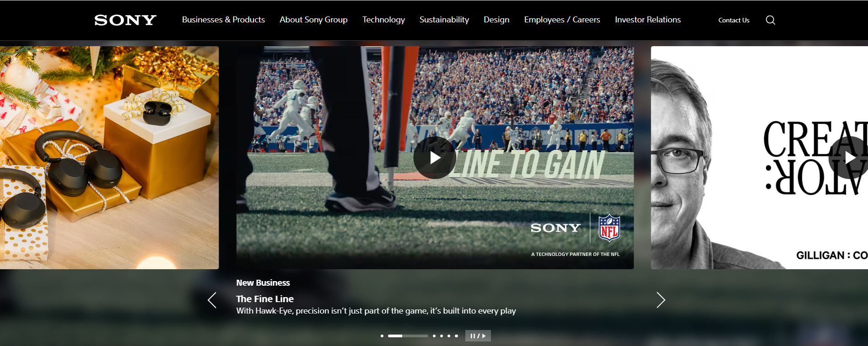Play the Fine Line NFL video
The image size is (868, 346).
click(434, 158)
